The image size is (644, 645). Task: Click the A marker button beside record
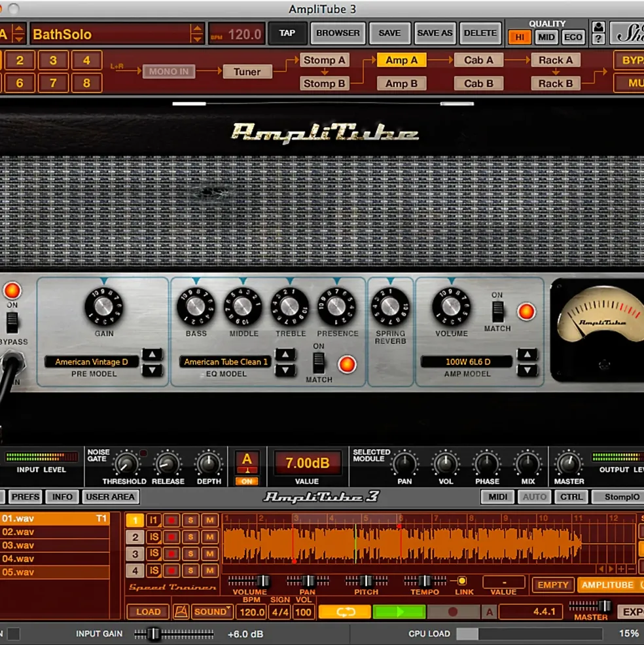pyautogui.click(x=490, y=612)
